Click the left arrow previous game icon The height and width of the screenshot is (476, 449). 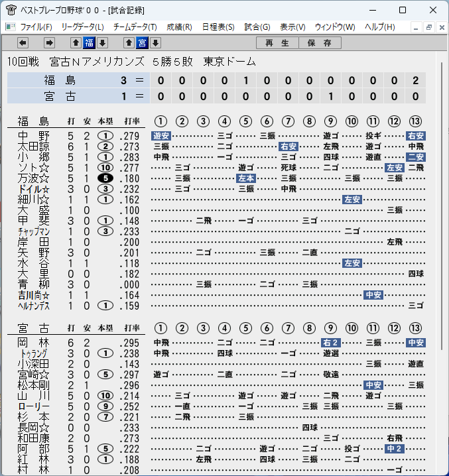(x=23, y=43)
